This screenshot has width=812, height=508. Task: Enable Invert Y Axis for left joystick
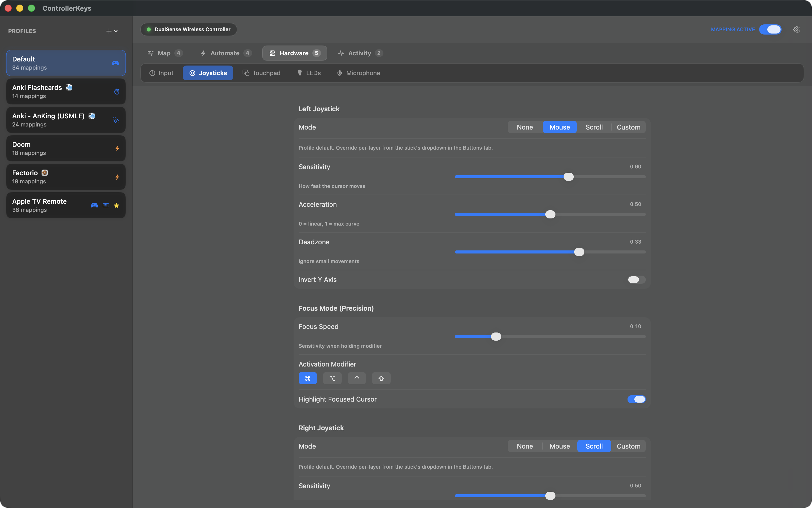tap(636, 280)
